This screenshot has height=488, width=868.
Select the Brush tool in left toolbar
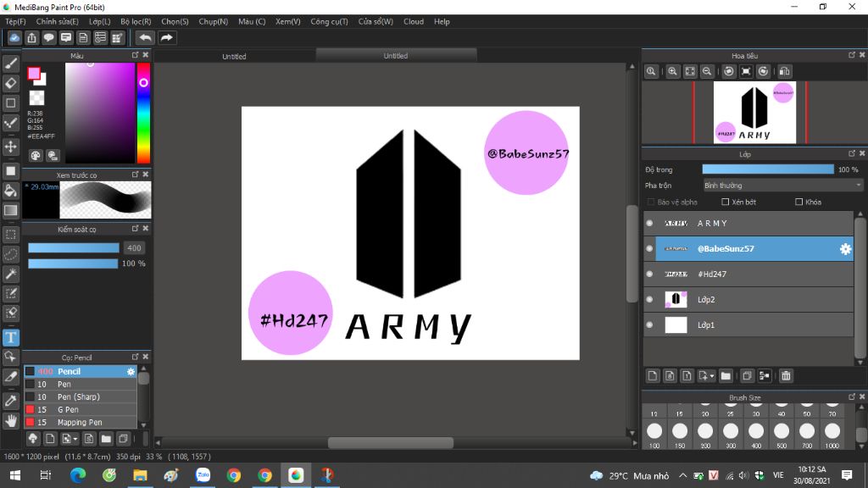coord(10,64)
